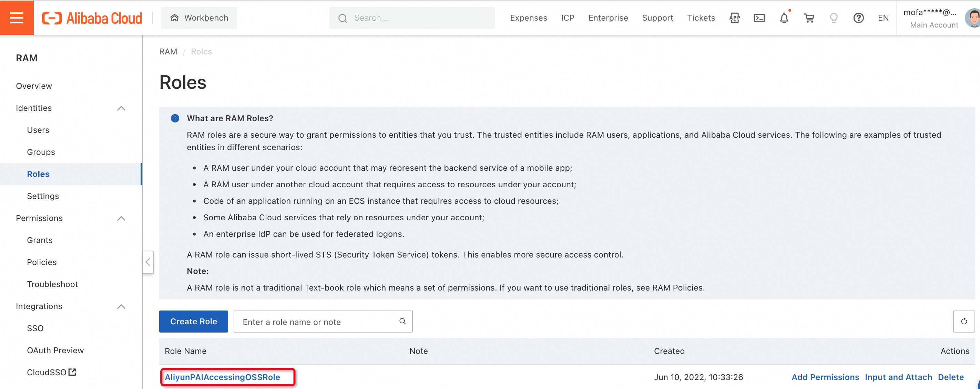Click the lightbulb tips icon
980x389 pixels.
click(834, 18)
